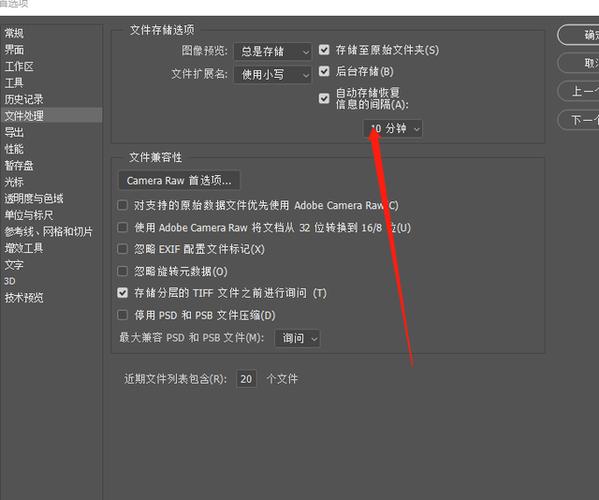Toggle the 后台存储(B) checkbox

pyautogui.click(x=324, y=71)
